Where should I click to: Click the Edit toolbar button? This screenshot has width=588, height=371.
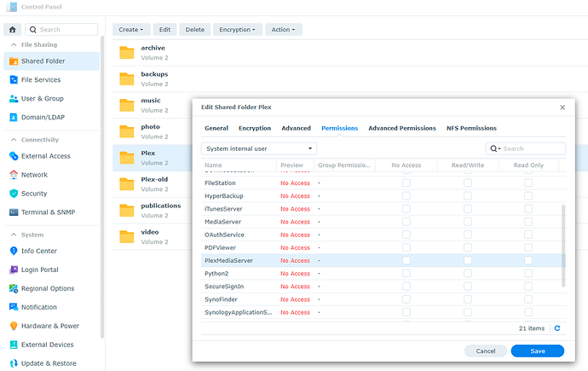164,30
